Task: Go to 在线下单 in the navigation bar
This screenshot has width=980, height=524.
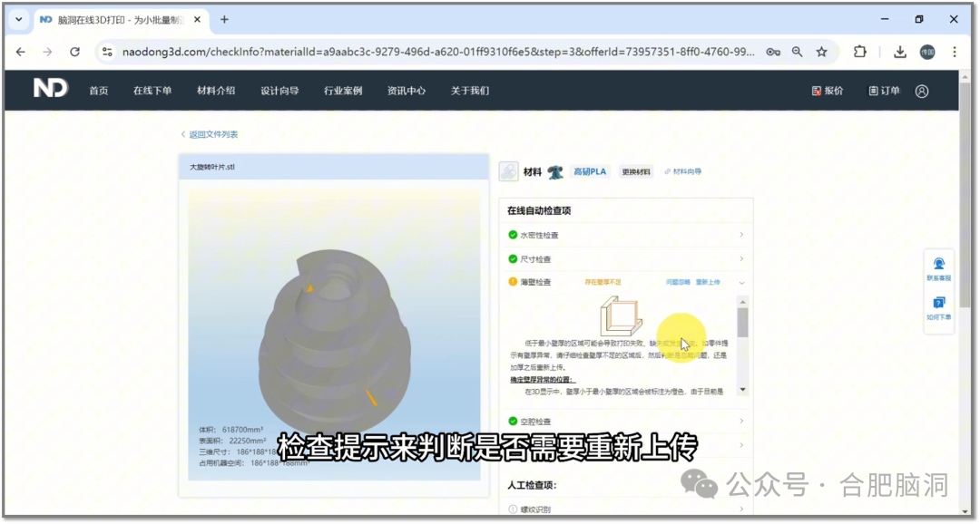Action: 152,91
